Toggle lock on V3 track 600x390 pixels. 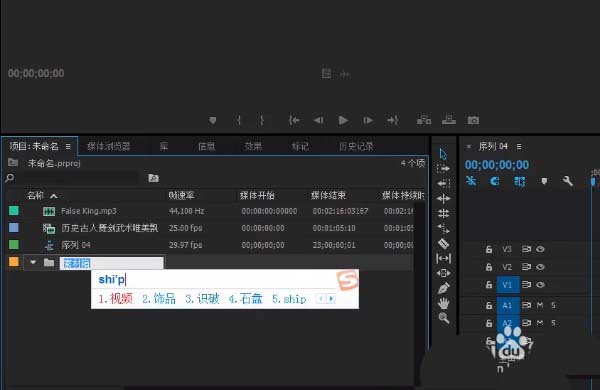click(x=489, y=250)
